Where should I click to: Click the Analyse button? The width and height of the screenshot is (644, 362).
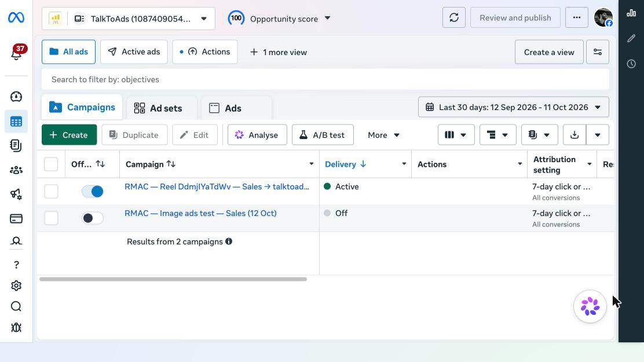click(x=257, y=135)
